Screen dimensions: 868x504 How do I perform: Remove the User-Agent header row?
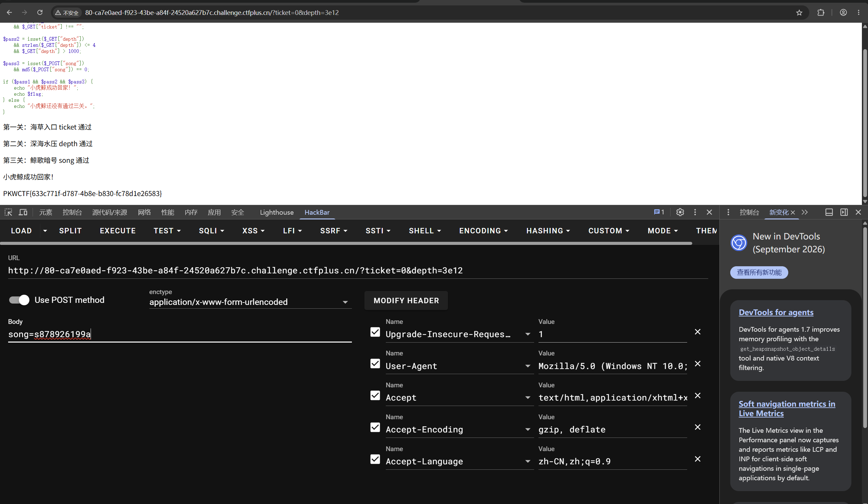pyautogui.click(x=698, y=364)
